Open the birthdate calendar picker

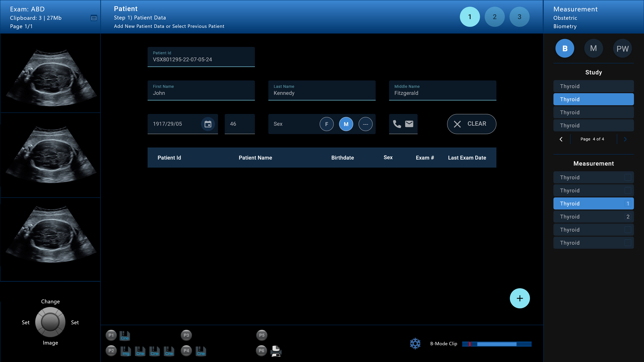tap(208, 124)
